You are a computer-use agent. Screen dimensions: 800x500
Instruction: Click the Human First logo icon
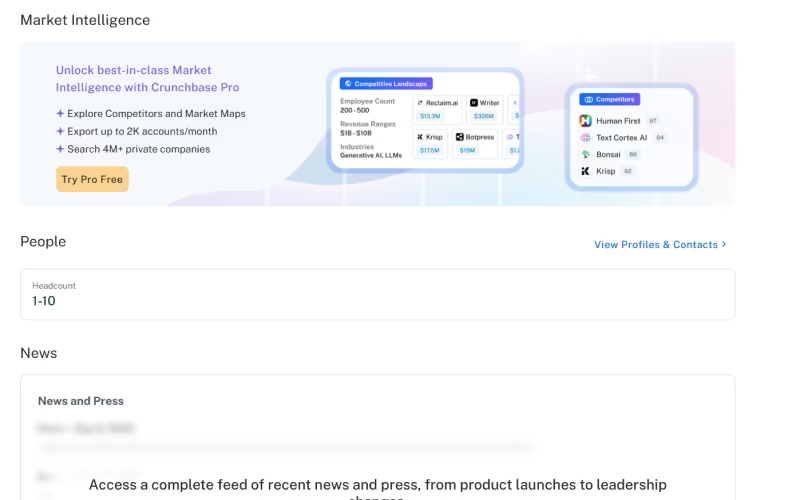click(x=585, y=121)
